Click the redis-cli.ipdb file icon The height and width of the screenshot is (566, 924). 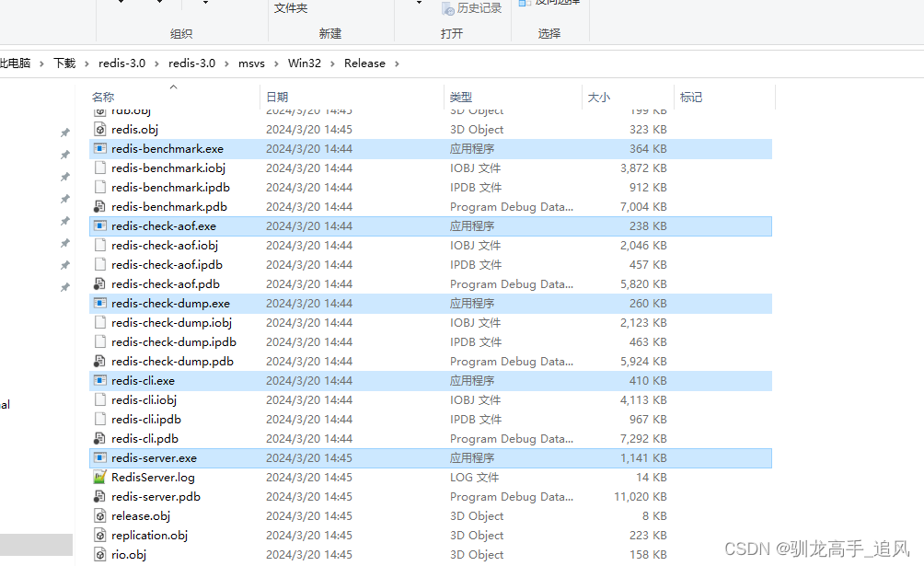pyautogui.click(x=100, y=419)
